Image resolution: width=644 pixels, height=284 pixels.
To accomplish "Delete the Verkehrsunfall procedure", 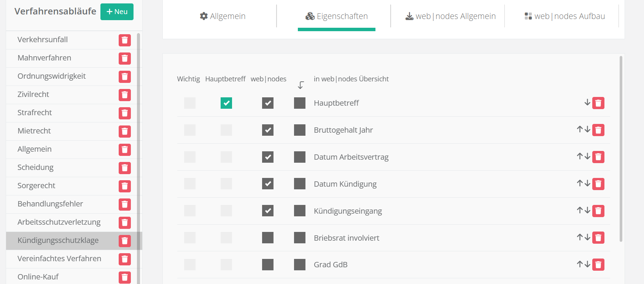I will pos(124,40).
